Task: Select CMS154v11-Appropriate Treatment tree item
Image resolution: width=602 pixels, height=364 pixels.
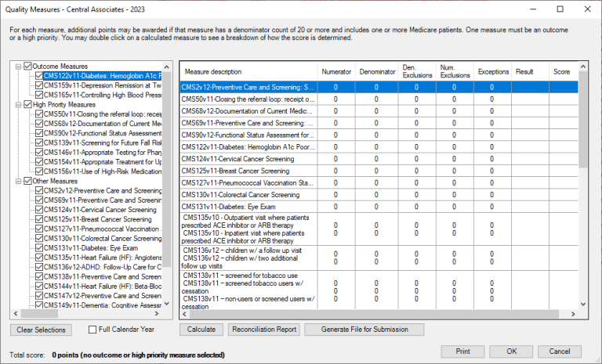Action: (103, 162)
